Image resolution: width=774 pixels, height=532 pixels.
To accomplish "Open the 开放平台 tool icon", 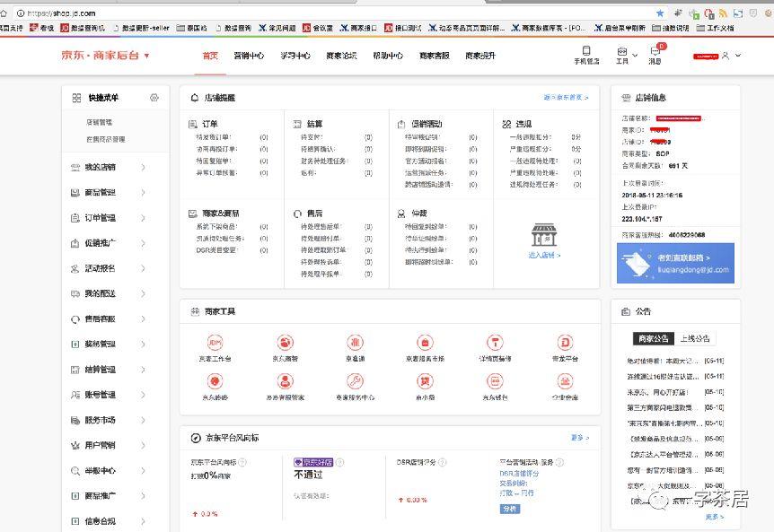I will [565, 342].
